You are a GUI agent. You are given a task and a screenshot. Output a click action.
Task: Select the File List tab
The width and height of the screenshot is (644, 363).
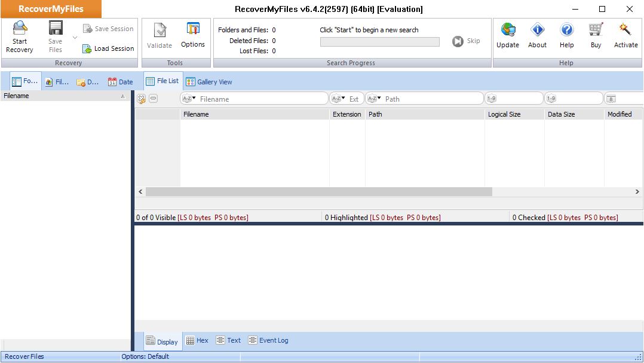point(163,81)
